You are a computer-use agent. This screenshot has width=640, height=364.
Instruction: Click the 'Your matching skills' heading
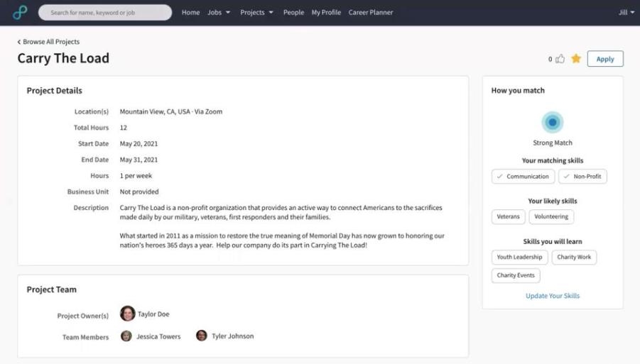[x=552, y=160]
